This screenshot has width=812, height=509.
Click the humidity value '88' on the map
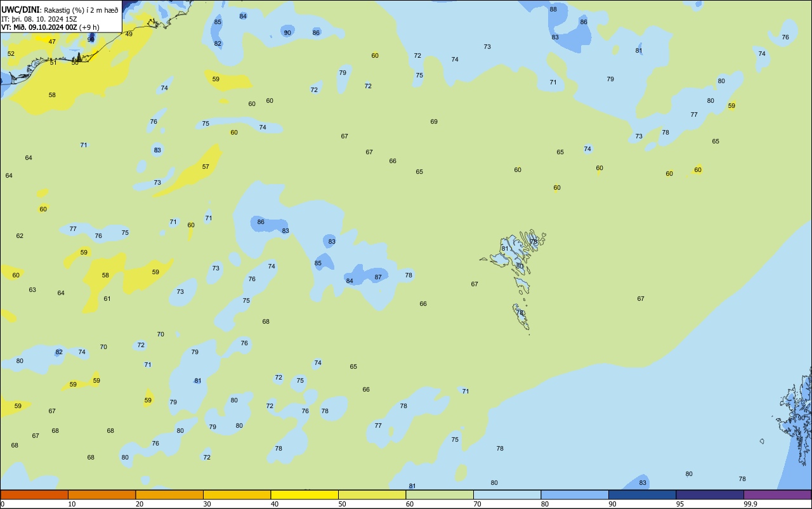point(553,10)
